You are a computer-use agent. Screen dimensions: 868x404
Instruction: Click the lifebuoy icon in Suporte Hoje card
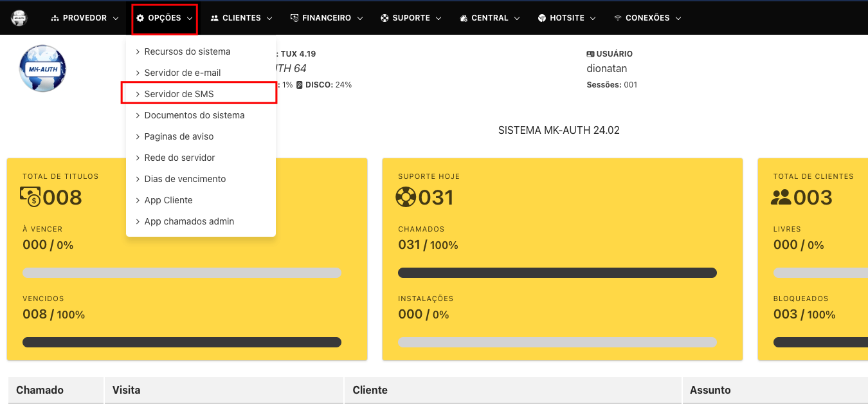click(x=406, y=197)
